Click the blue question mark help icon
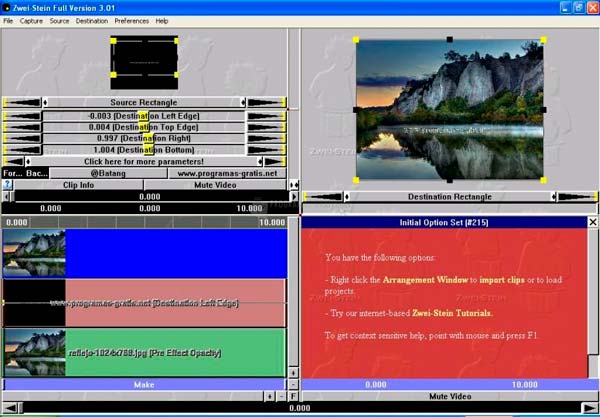The image size is (600, 417). pyautogui.click(x=7, y=185)
